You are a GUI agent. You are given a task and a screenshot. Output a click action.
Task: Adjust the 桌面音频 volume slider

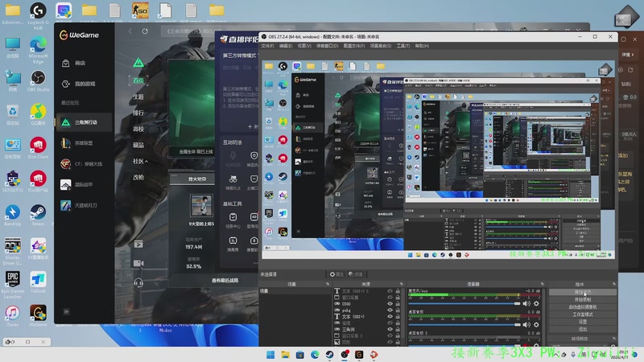coord(464,325)
